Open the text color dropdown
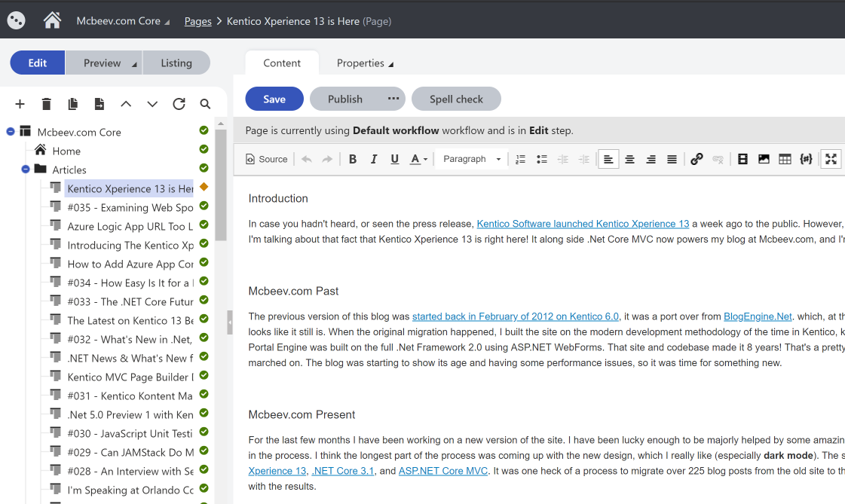 pos(418,160)
